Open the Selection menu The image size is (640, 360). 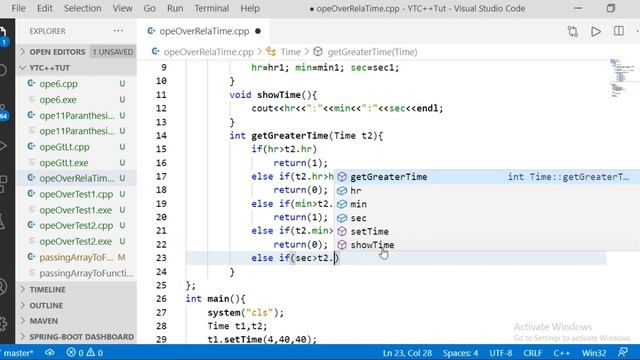point(82,8)
